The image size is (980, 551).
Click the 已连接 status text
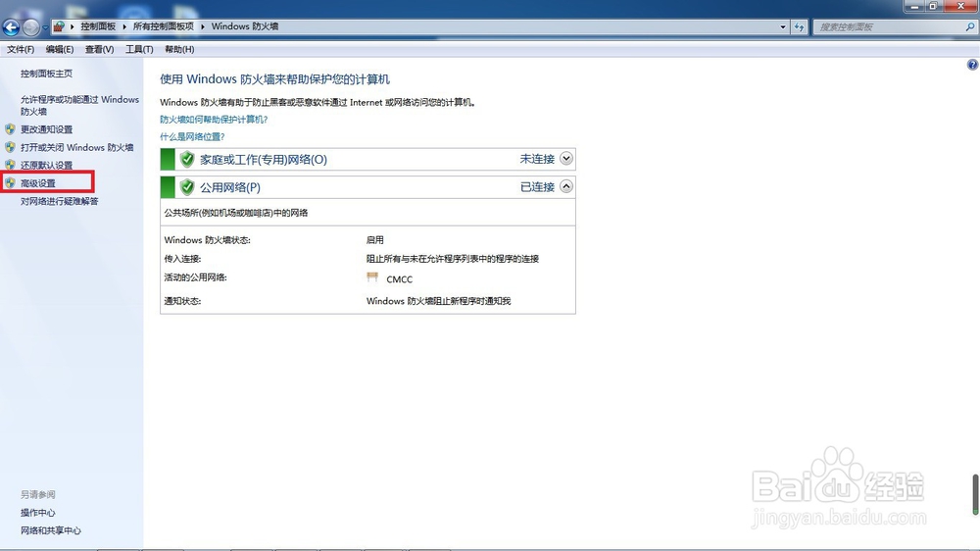tap(537, 187)
